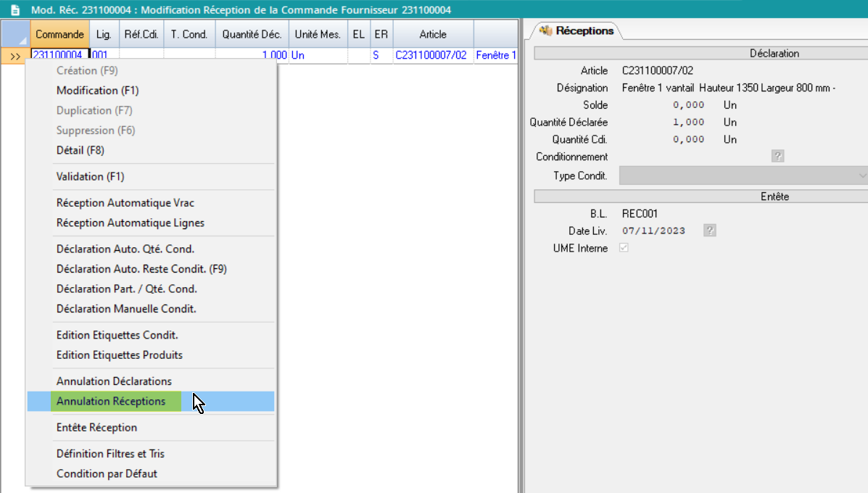The image size is (868, 493).
Task: Click the Article column header
Action: [433, 34]
